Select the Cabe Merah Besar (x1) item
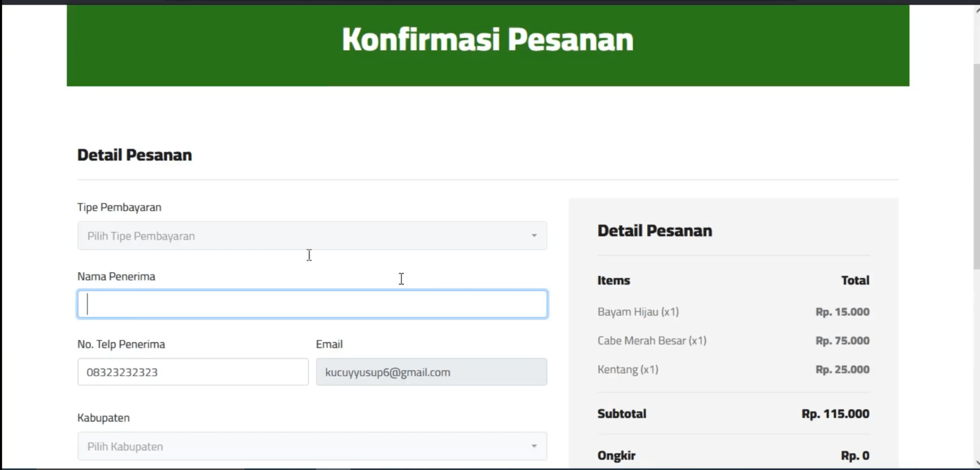The height and width of the screenshot is (470, 980). click(x=652, y=340)
